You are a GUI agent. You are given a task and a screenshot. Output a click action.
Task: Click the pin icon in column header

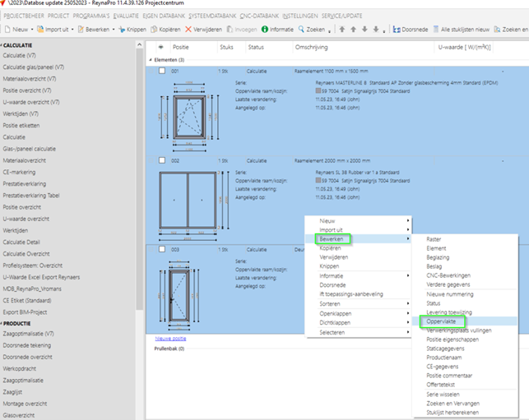161,47
